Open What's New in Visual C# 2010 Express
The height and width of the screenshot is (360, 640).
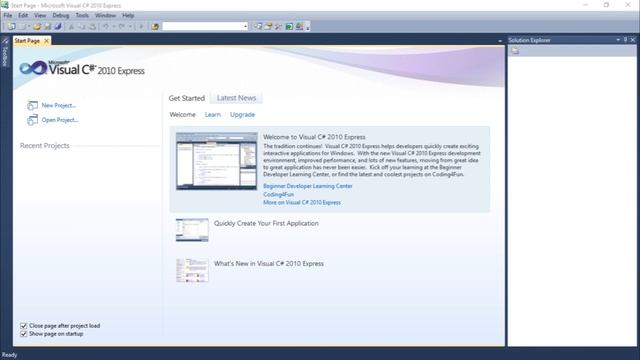(x=269, y=264)
